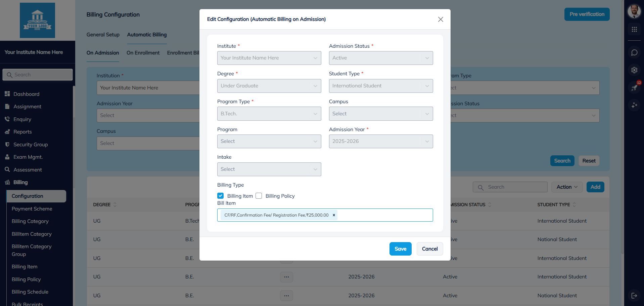Click the Cancel button

click(x=430, y=249)
